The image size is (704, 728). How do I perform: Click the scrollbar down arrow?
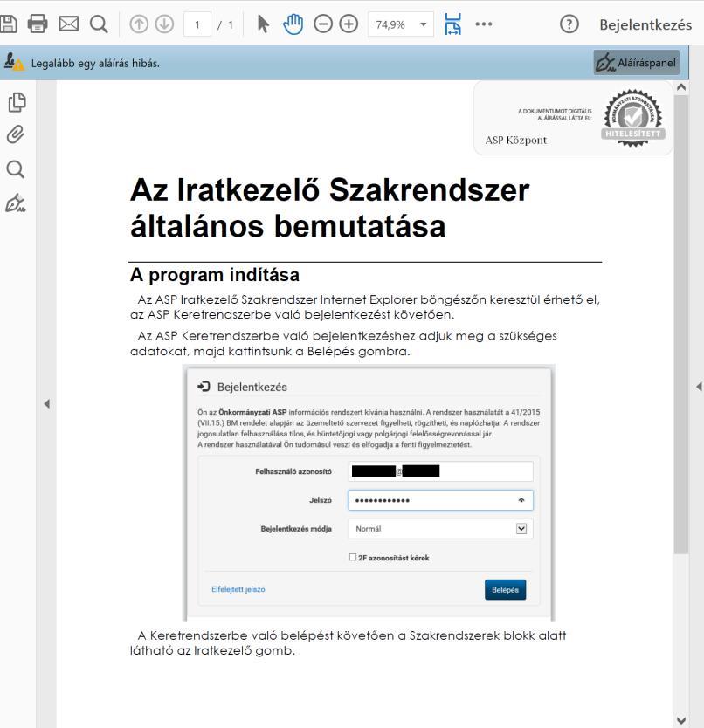(x=681, y=720)
